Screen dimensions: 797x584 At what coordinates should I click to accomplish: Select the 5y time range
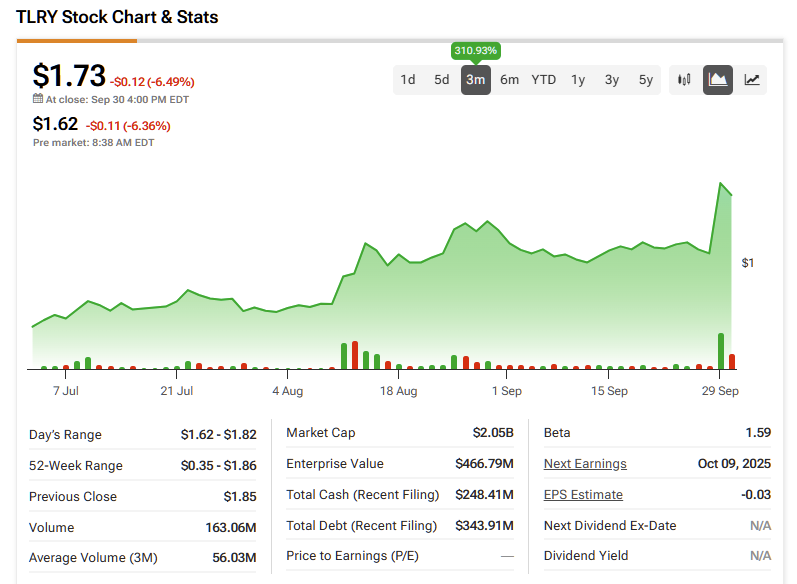646,80
